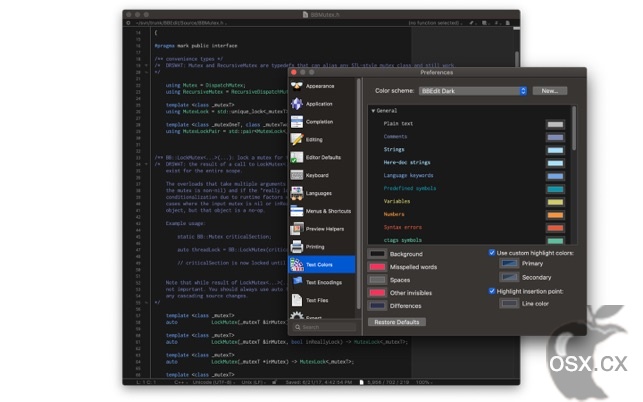
Task: Click the Restore Defaults button
Action: click(397, 322)
